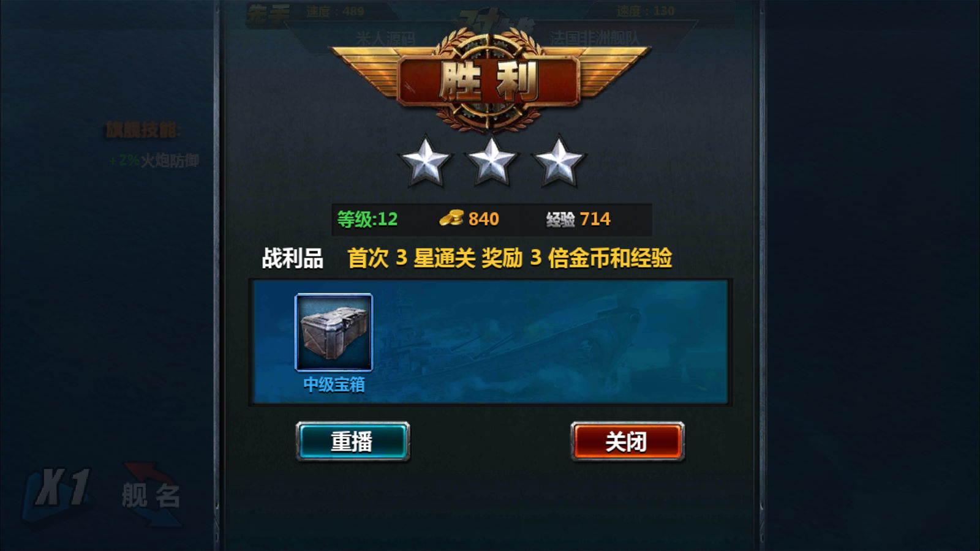Image resolution: width=980 pixels, height=551 pixels.
Task: Click the +2%火炮防御 skill text
Action: point(154,160)
